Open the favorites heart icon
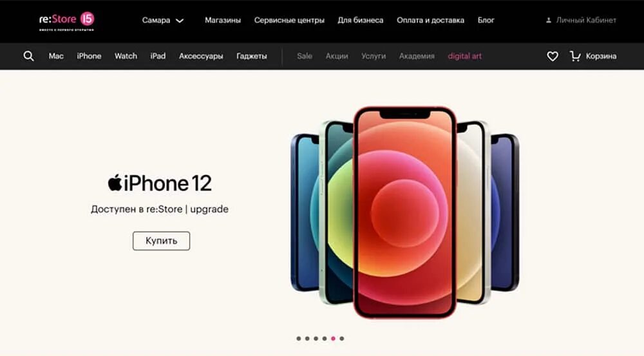644x356 pixels. pyautogui.click(x=553, y=56)
